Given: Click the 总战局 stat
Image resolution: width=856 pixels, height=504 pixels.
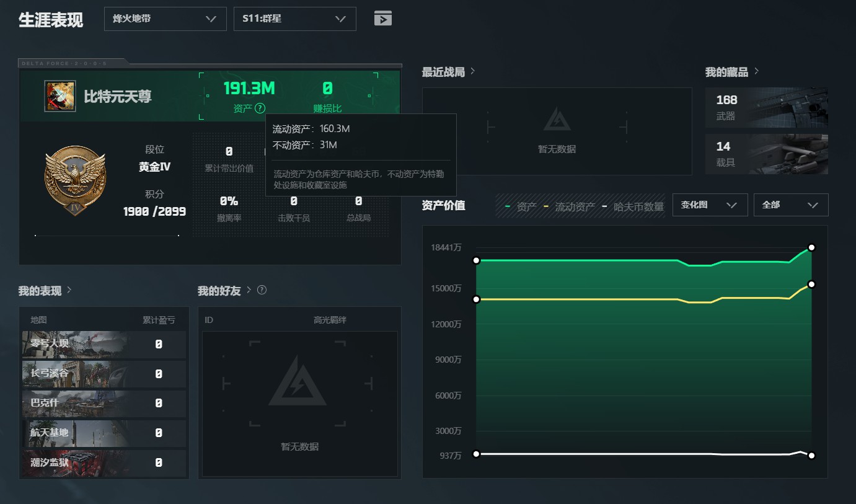Looking at the screenshot, I should 359,209.
